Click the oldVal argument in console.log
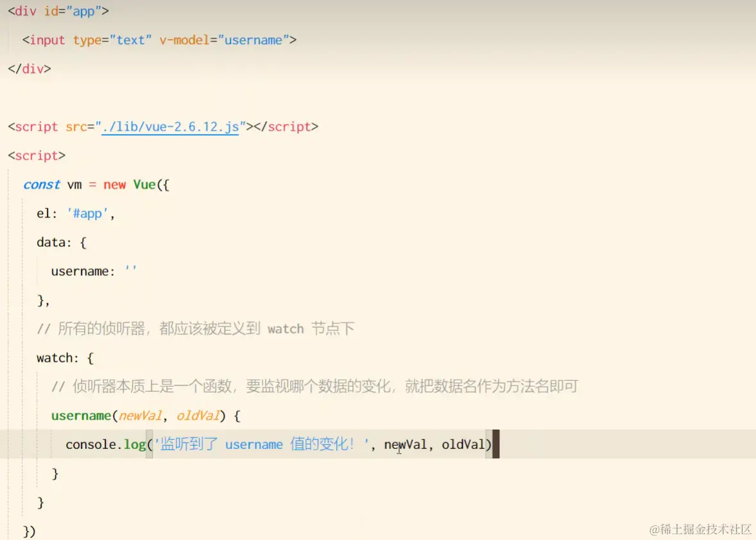The width and height of the screenshot is (756, 540). [x=463, y=444]
